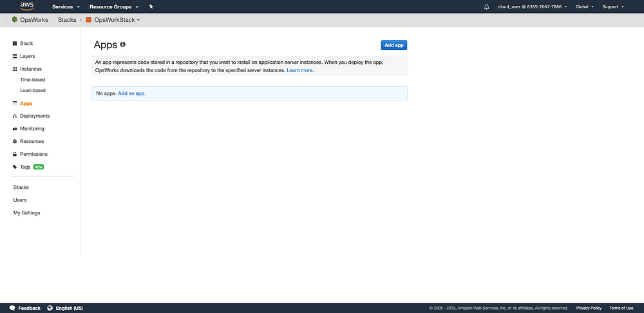Click the pin shortcut icon in the top bar
644x313 pixels.
point(151,6)
